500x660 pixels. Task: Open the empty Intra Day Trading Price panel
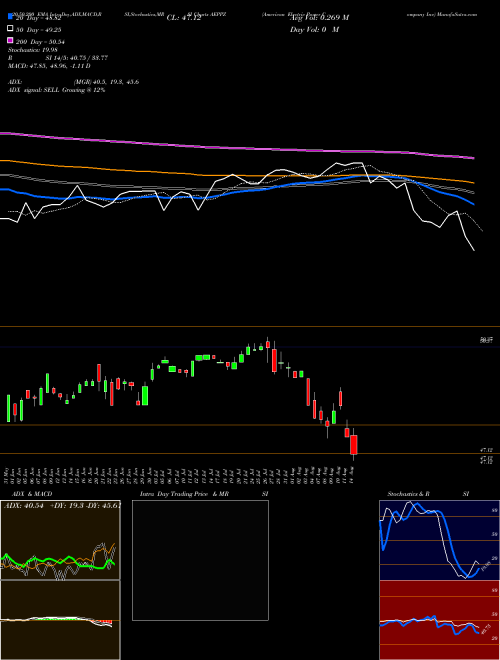click(x=200, y=560)
